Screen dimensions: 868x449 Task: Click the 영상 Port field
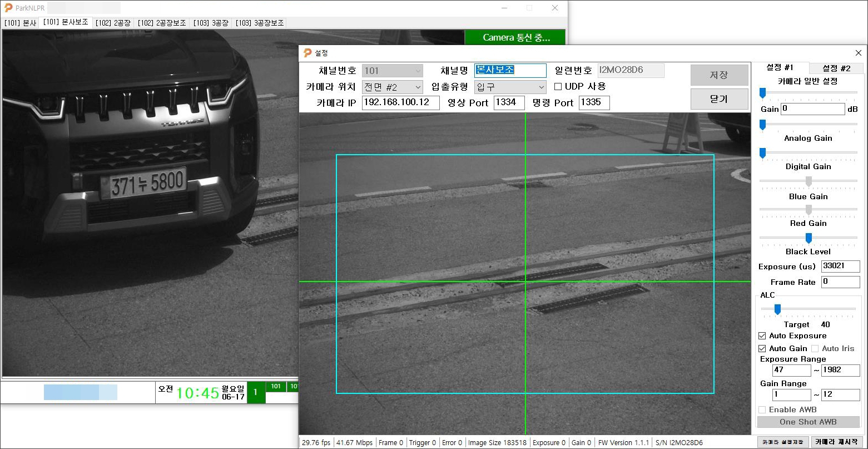tap(509, 103)
